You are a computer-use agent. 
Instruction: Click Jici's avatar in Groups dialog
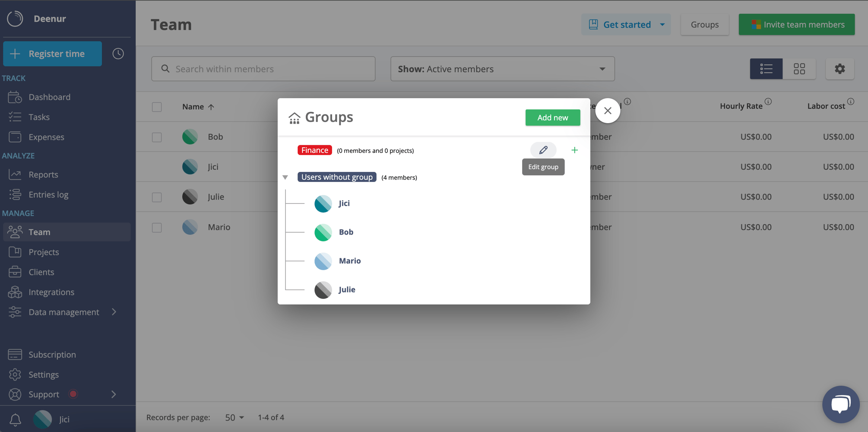click(323, 203)
